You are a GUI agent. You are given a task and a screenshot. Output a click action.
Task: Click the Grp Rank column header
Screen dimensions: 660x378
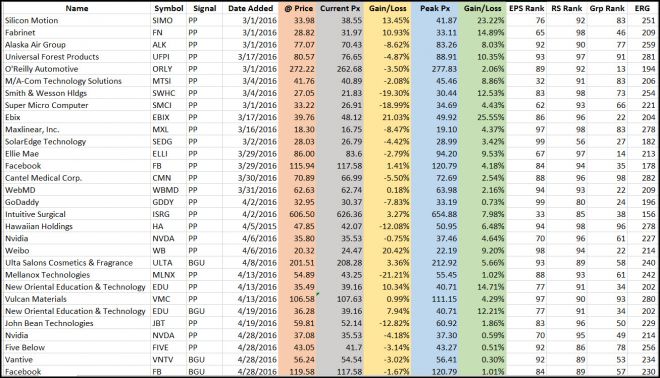point(607,8)
